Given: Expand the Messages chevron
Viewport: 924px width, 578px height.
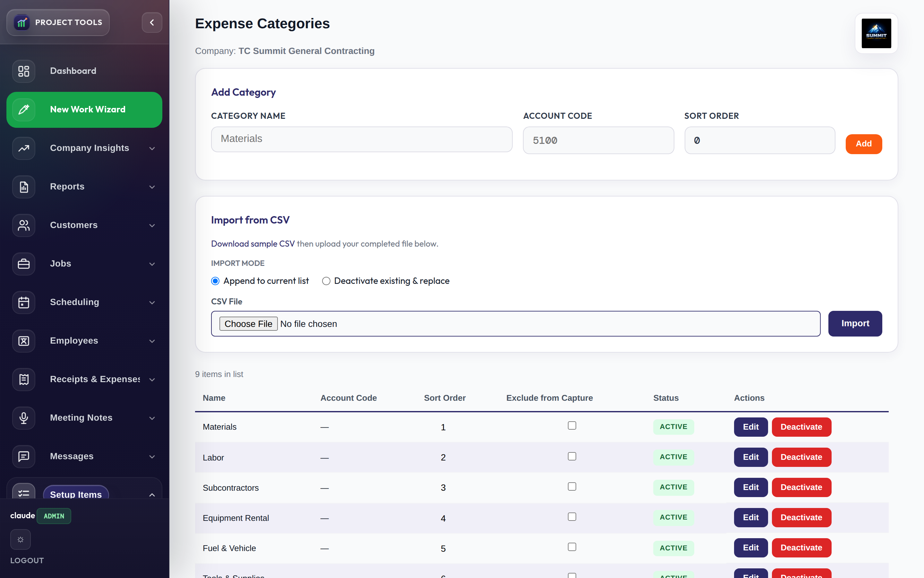Looking at the screenshot, I should click(x=152, y=457).
